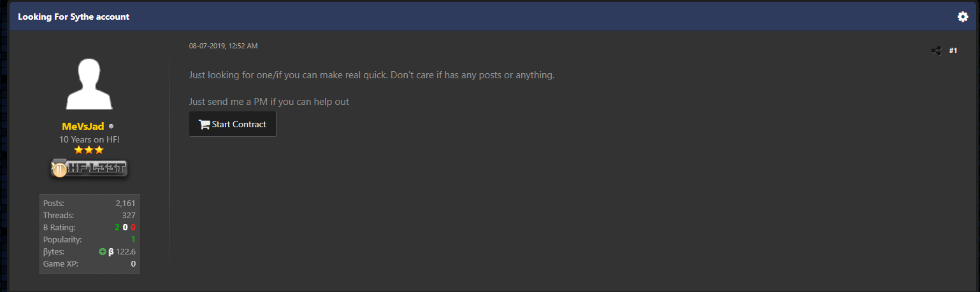Open the neutral white B Rating count

click(125, 228)
